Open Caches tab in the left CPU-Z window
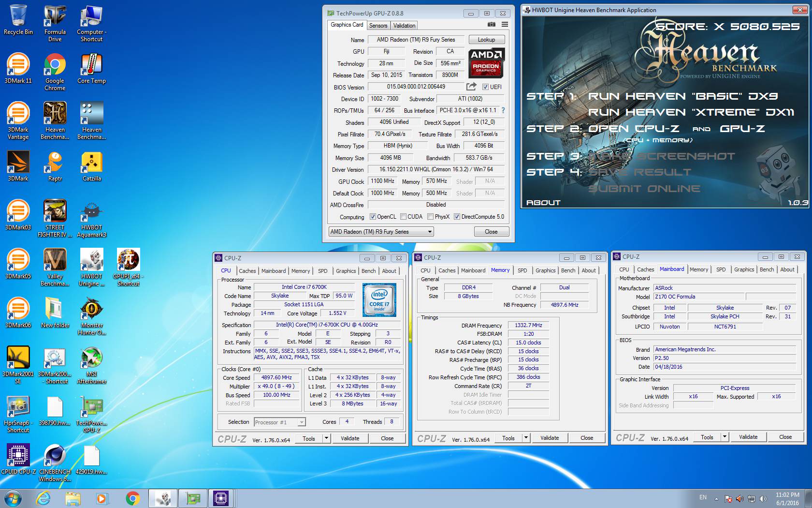This screenshot has height=508, width=812. [247, 271]
